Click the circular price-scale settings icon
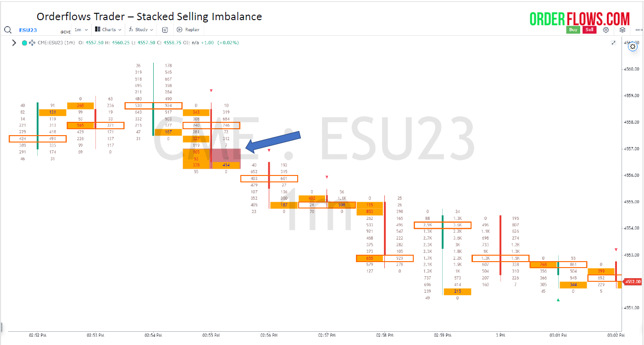Screen dimensions: 644x345 coord(633,46)
